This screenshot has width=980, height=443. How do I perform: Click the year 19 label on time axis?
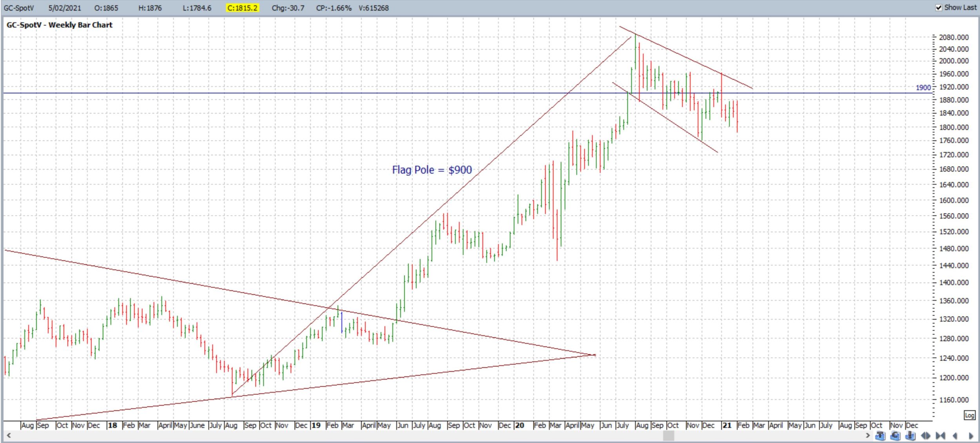point(316,425)
